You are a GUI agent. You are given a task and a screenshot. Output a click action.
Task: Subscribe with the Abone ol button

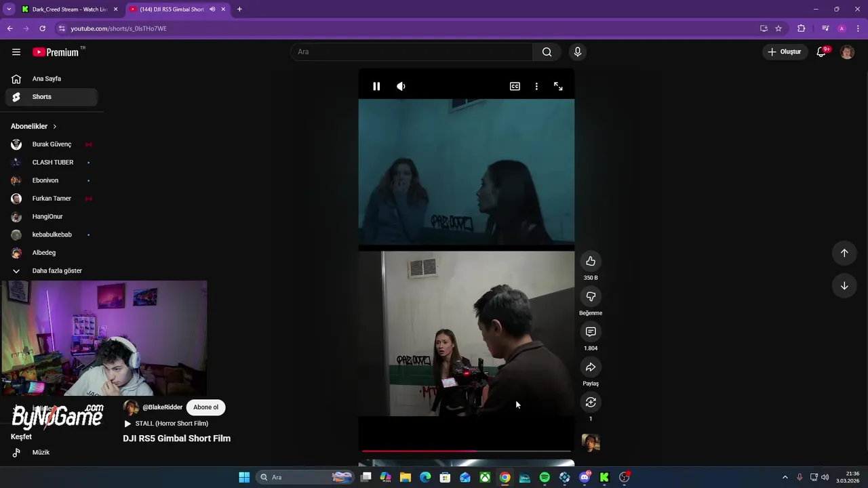point(205,407)
